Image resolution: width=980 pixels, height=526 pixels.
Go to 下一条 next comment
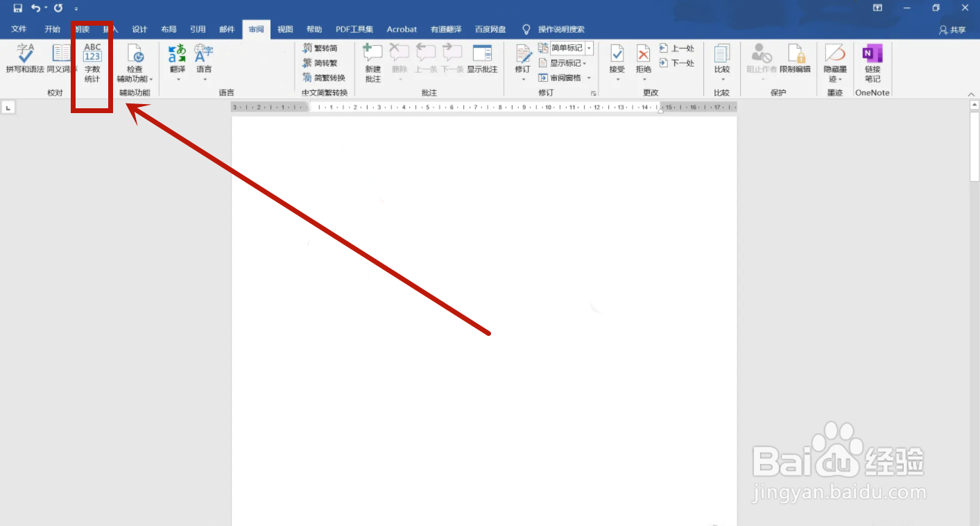point(452,58)
